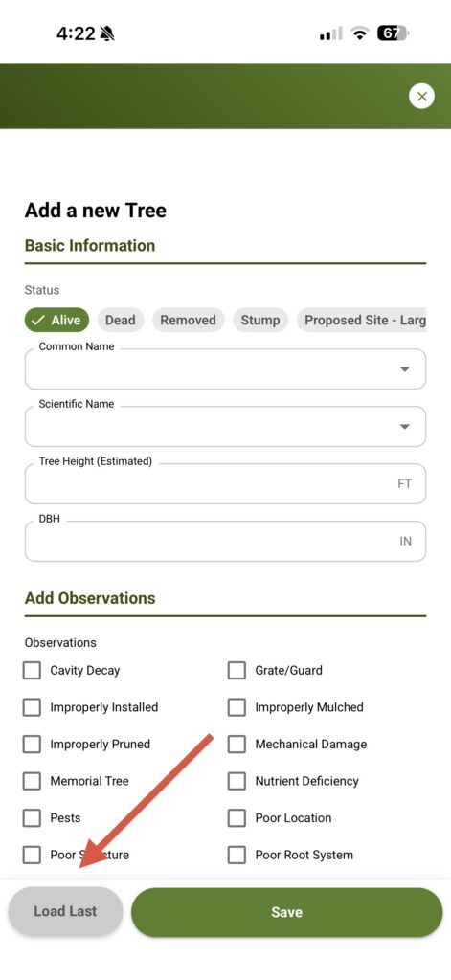Choose the Removed status chip

pyautogui.click(x=188, y=320)
